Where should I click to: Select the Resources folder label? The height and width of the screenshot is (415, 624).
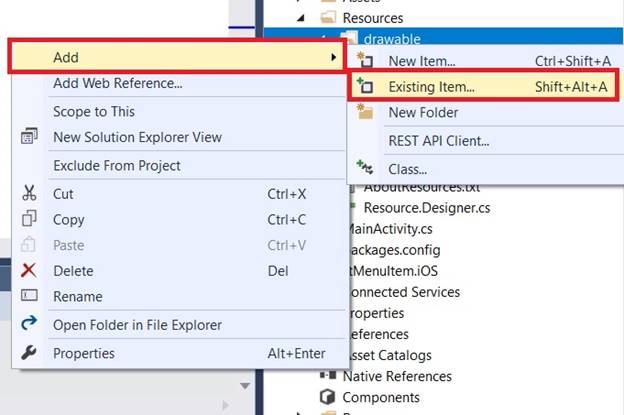pyautogui.click(x=373, y=18)
